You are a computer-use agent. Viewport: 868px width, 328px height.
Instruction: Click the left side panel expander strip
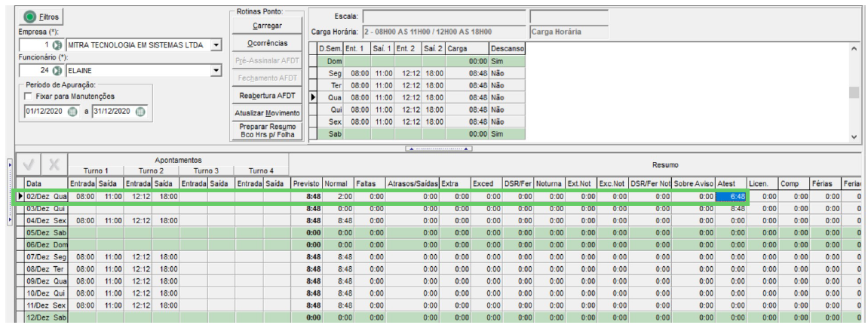point(10,192)
